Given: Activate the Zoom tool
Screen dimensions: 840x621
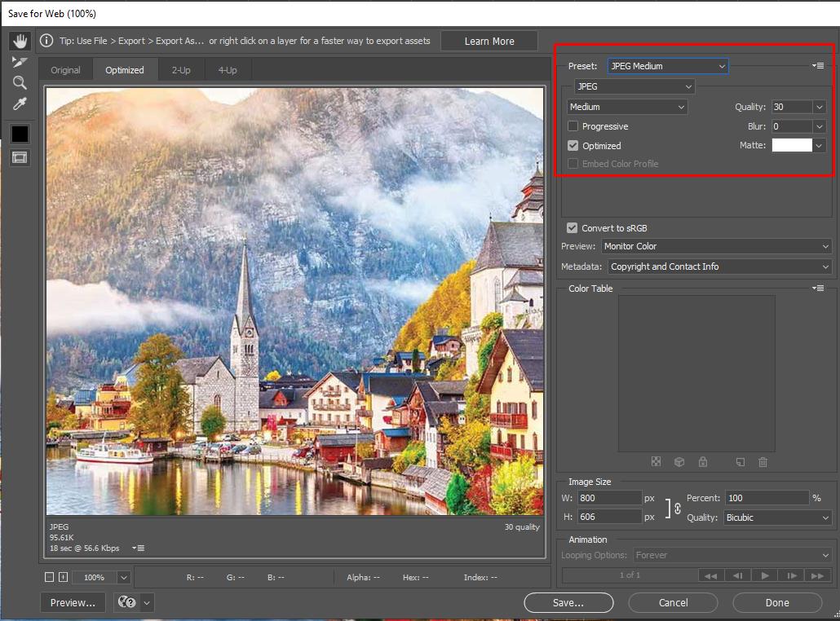Looking at the screenshot, I should pos(20,82).
